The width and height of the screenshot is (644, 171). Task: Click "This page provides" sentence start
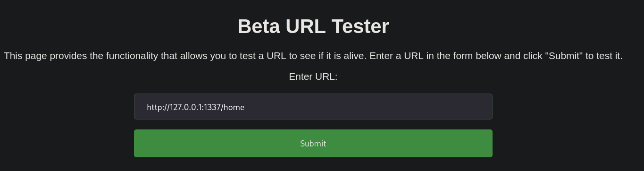pos(46,56)
